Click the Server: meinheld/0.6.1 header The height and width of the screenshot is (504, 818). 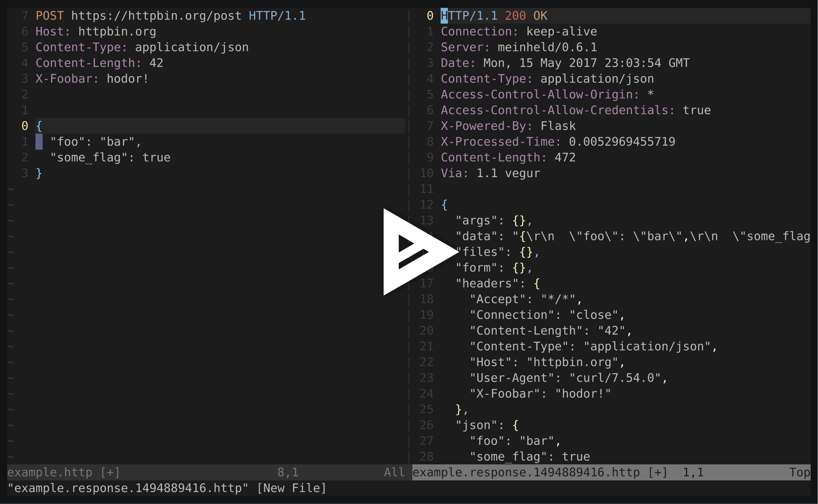point(518,47)
